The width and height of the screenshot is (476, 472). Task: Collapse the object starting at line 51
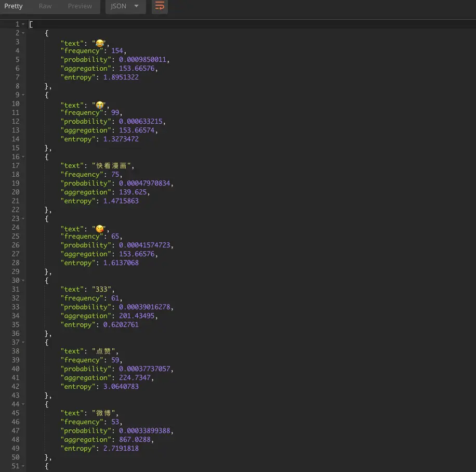(x=23, y=466)
